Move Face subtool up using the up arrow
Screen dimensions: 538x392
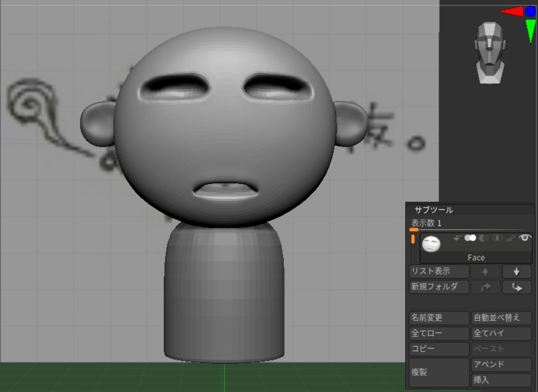pos(486,271)
